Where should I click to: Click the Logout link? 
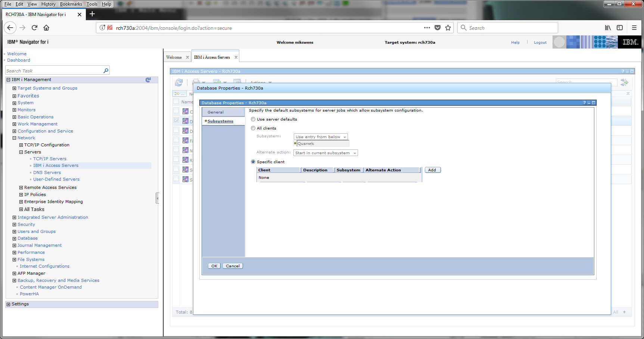tap(540, 43)
